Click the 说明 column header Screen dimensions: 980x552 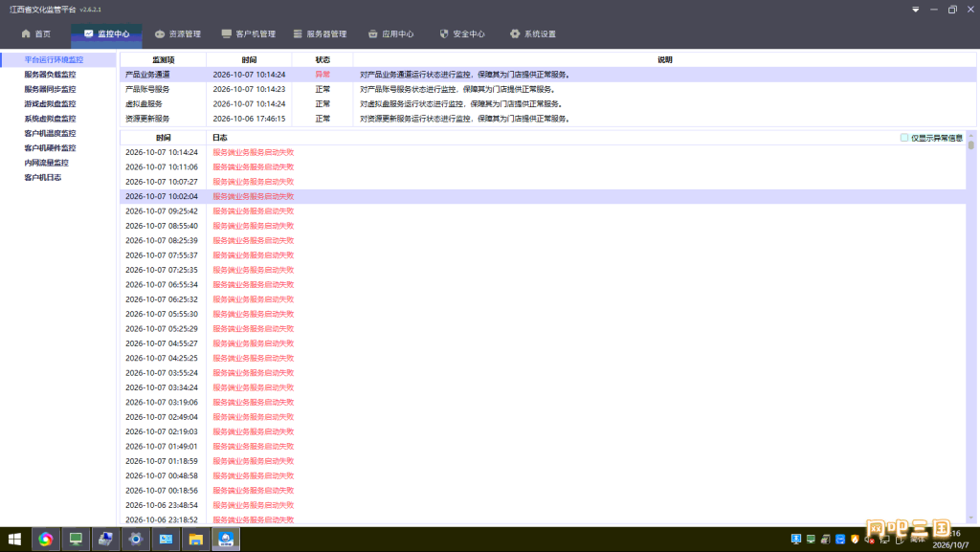tap(664, 60)
